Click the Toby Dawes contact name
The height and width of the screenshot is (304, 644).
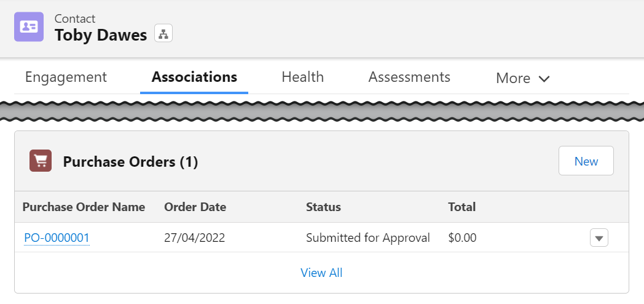(101, 35)
